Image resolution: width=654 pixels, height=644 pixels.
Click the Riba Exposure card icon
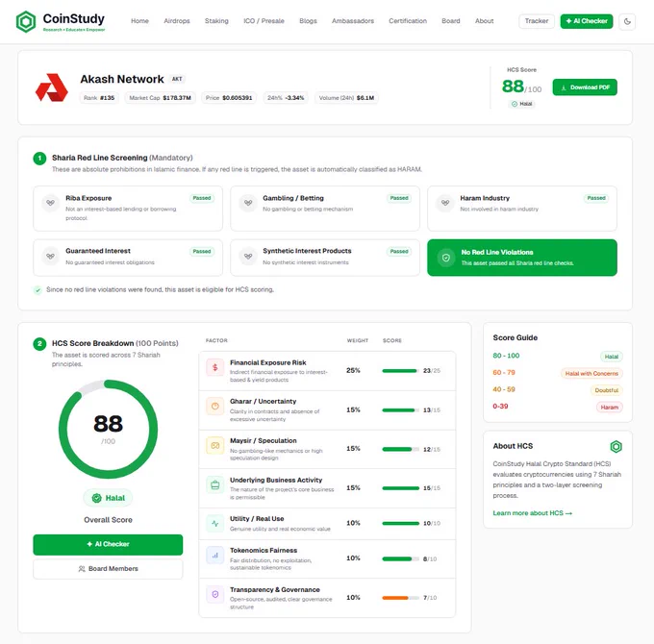(x=50, y=203)
